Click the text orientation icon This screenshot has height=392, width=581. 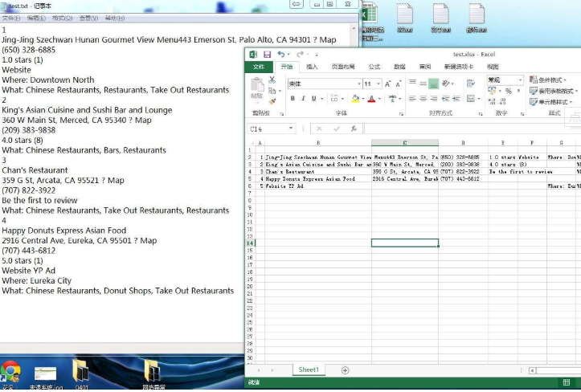(446, 84)
